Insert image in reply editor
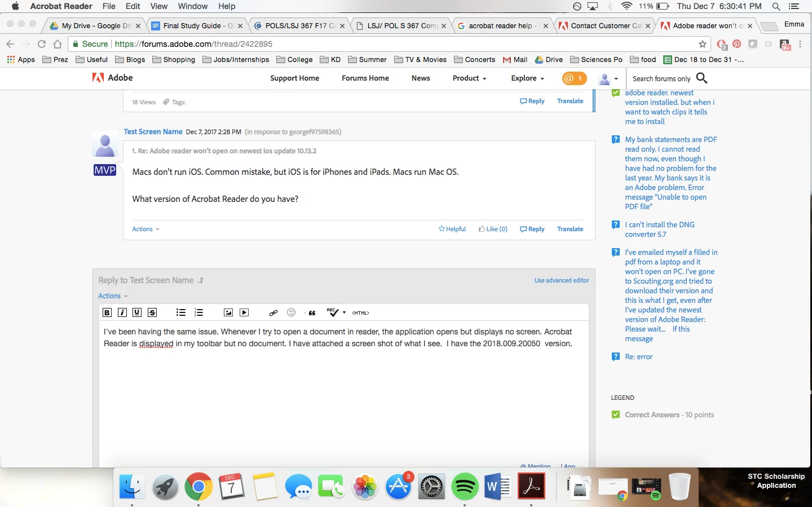 pyautogui.click(x=228, y=312)
